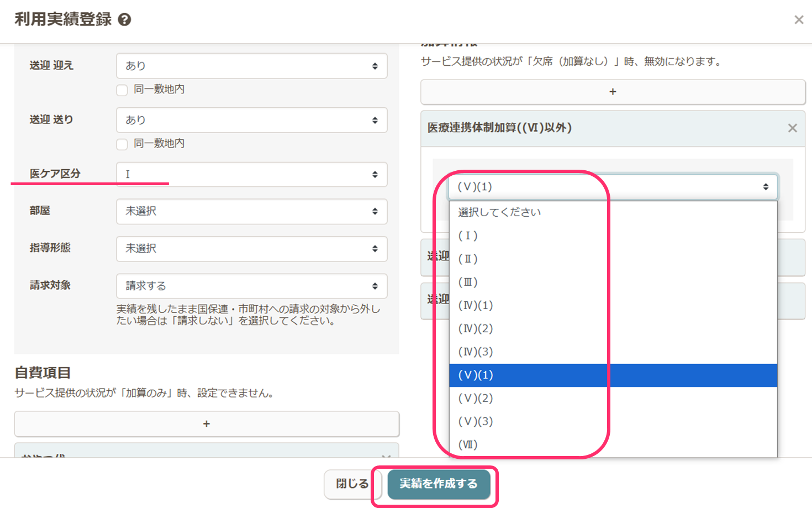The image size is (812, 508).
Task: Add a 自費項目 with plus button
Action: [x=206, y=424]
